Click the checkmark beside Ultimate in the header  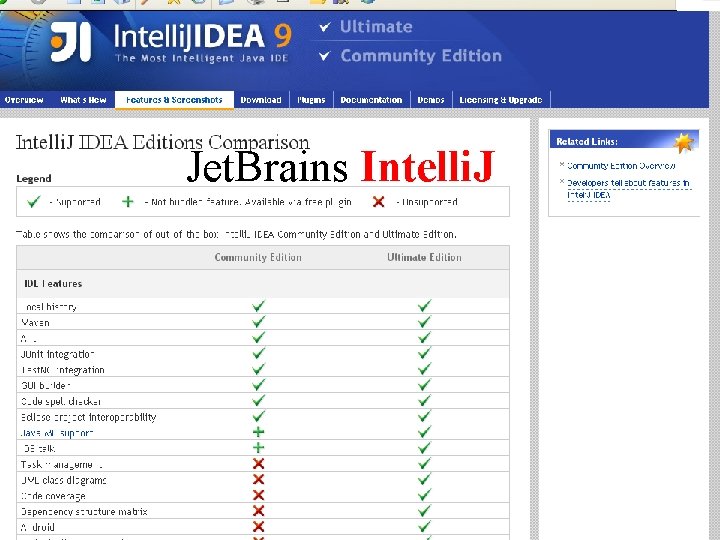(x=325, y=27)
